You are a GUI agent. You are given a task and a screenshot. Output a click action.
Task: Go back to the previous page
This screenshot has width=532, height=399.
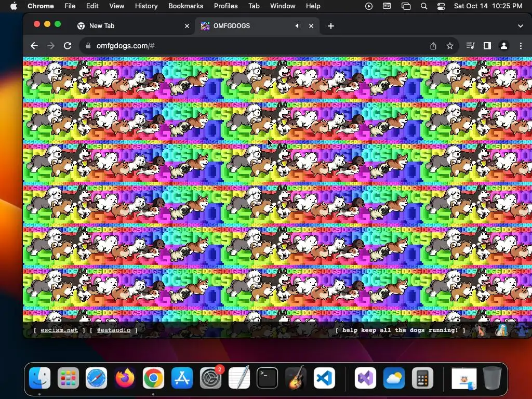(x=34, y=46)
